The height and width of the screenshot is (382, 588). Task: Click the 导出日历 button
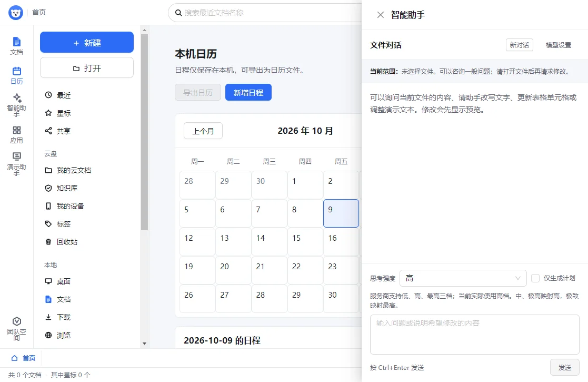tap(198, 92)
